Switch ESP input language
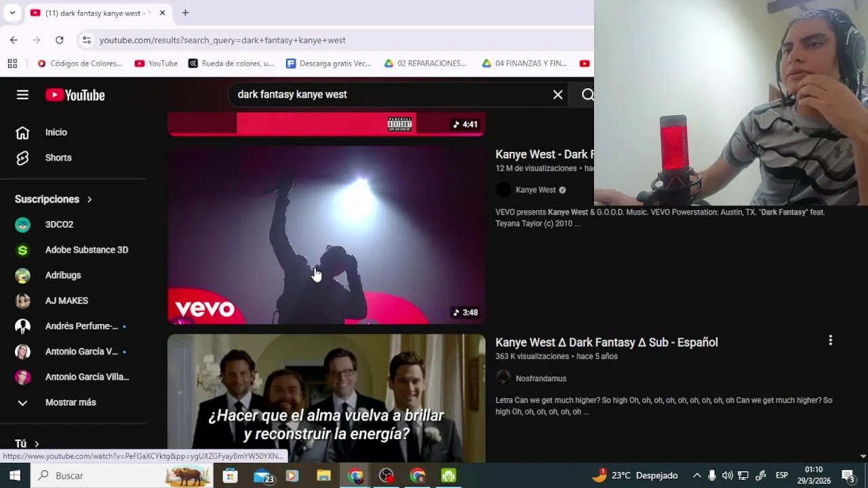The width and height of the screenshot is (868, 488). tap(781, 476)
